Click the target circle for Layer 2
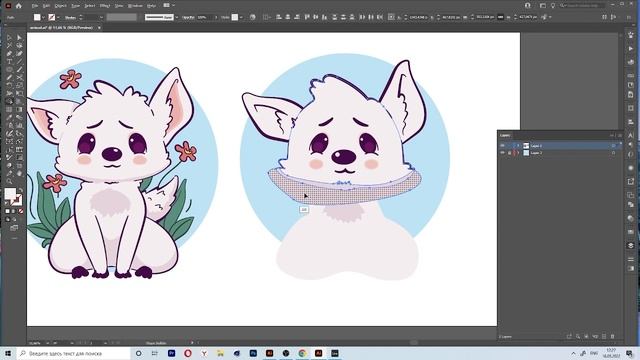 pyautogui.click(x=613, y=153)
